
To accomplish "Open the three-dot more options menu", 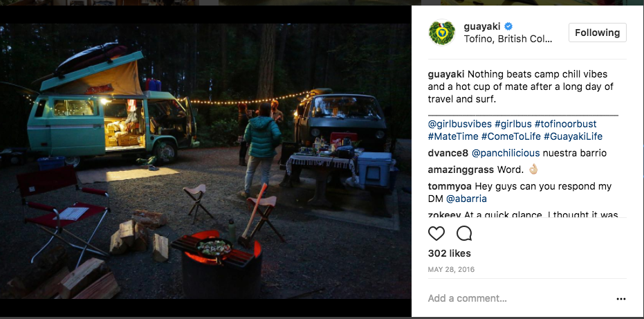I will click(x=620, y=299).
